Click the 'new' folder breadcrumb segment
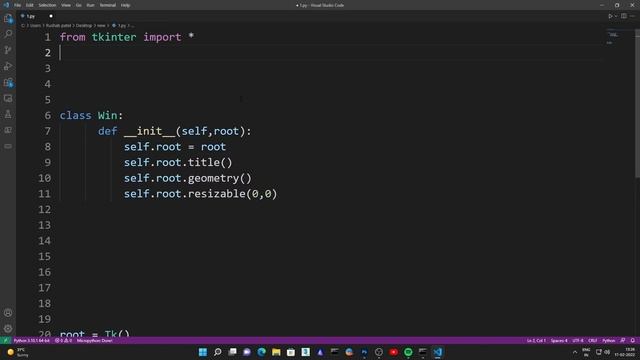640x360 pixels. point(101,26)
